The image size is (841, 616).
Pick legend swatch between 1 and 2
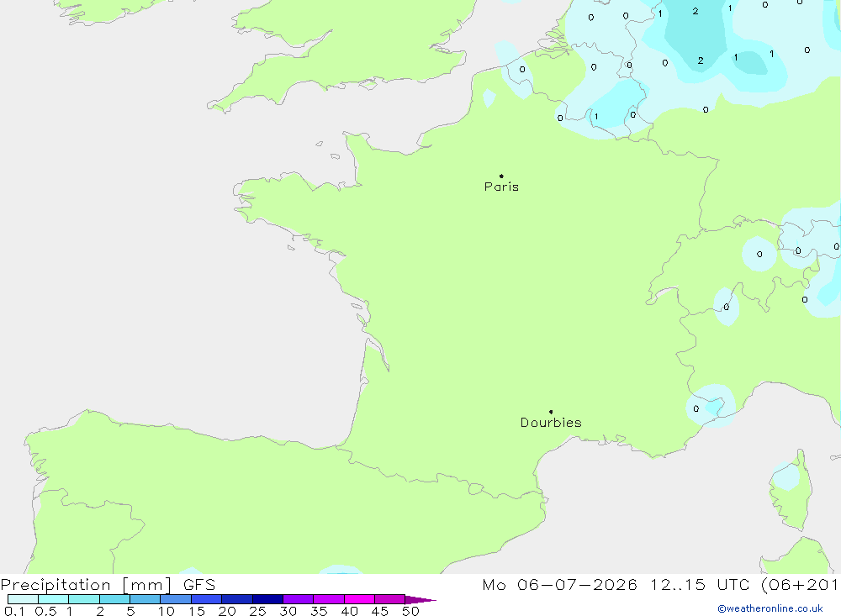pos(84,599)
